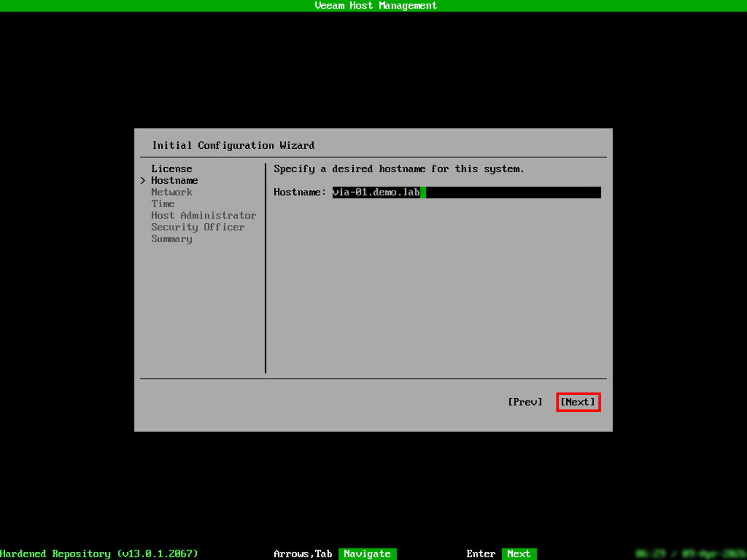Select the current step arrow marker

click(x=144, y=180)
